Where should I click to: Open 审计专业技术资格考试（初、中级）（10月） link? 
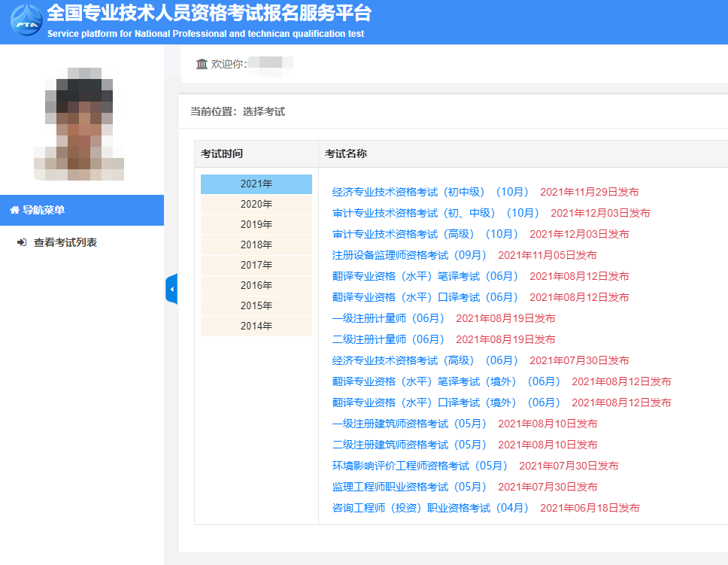(x=436, y=213)
